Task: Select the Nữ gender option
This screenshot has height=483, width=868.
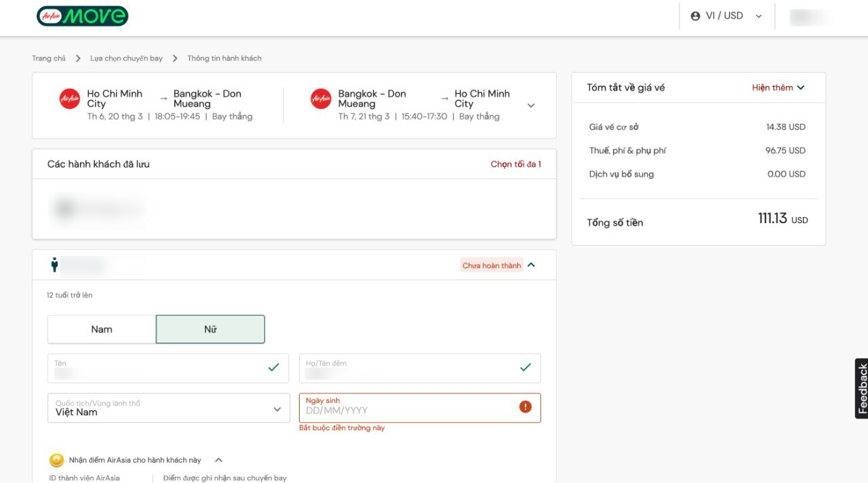Action: coord(210,329)
